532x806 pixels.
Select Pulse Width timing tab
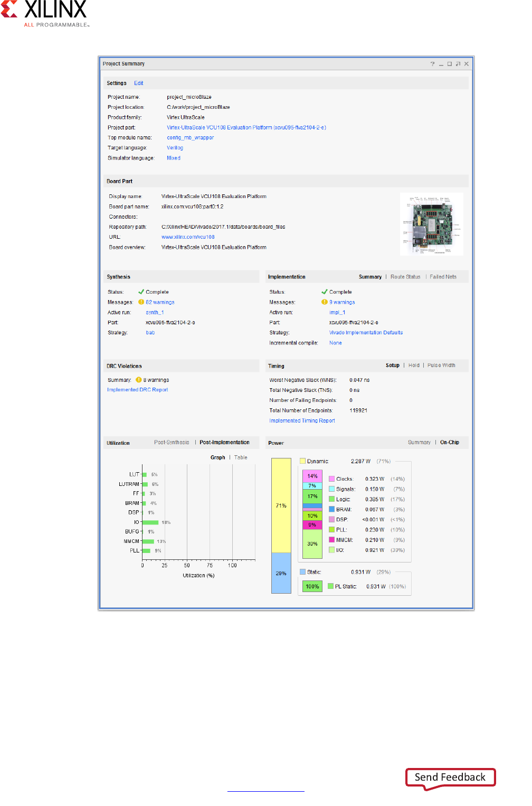[x=442, y=365]
